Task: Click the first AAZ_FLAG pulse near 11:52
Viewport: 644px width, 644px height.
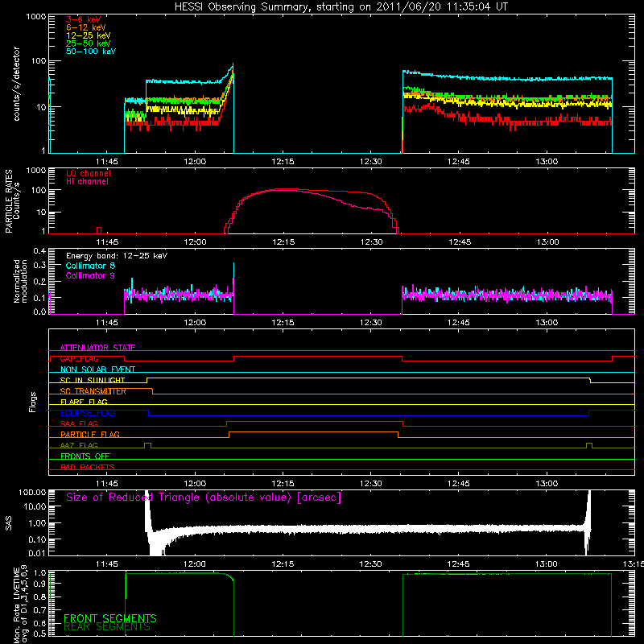Action: 148,446
